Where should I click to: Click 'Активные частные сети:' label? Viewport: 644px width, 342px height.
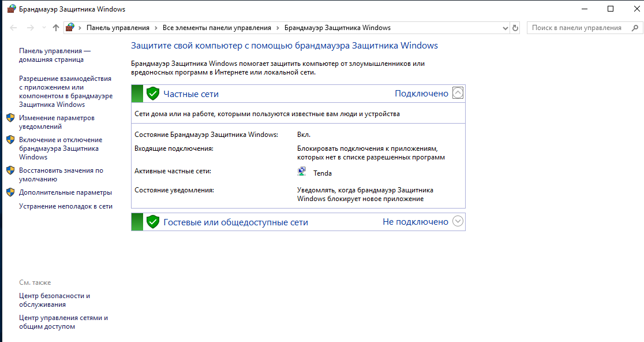[173, 171]
